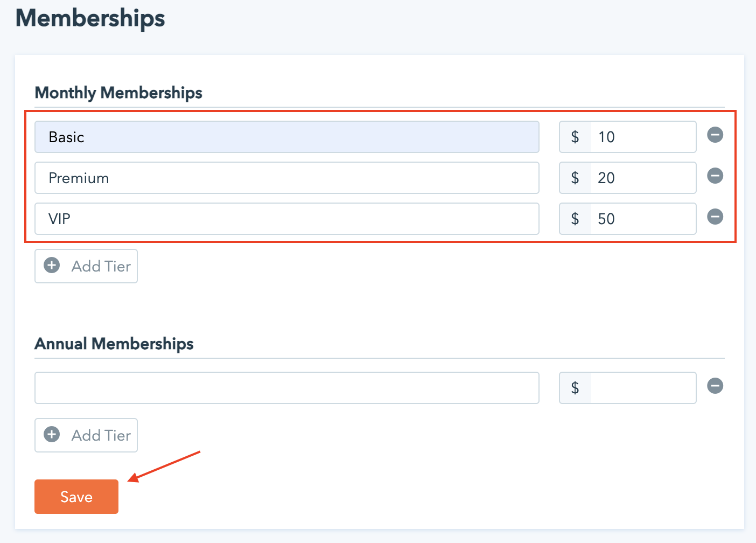
Task: Select the VIP tier price of 50
Action: coord(643,219)
